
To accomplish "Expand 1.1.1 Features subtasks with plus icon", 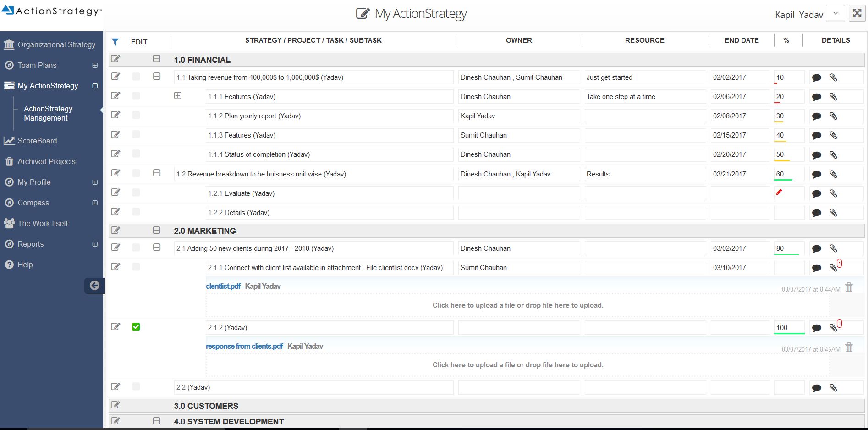I will (x=178, y=95).
